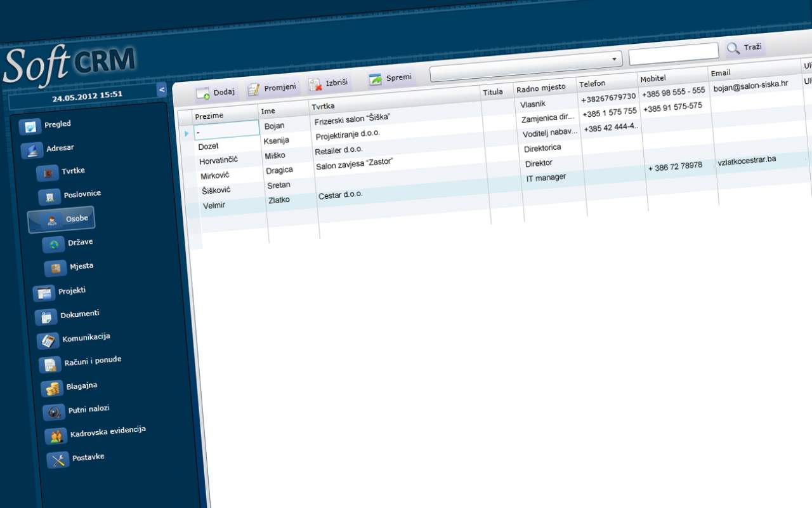Screen dimensions: 812x508
Task: Select the Šišković surname cell
Action: [216, 190]
